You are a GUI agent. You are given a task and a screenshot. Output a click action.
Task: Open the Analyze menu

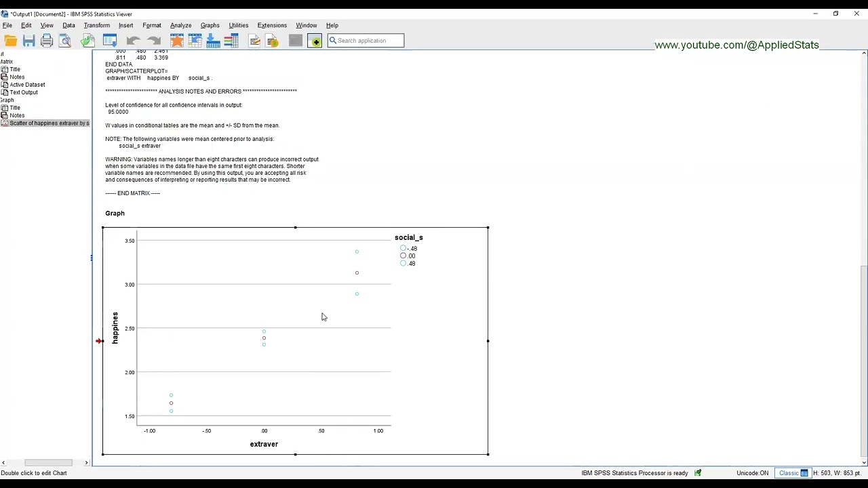[181, 25]
